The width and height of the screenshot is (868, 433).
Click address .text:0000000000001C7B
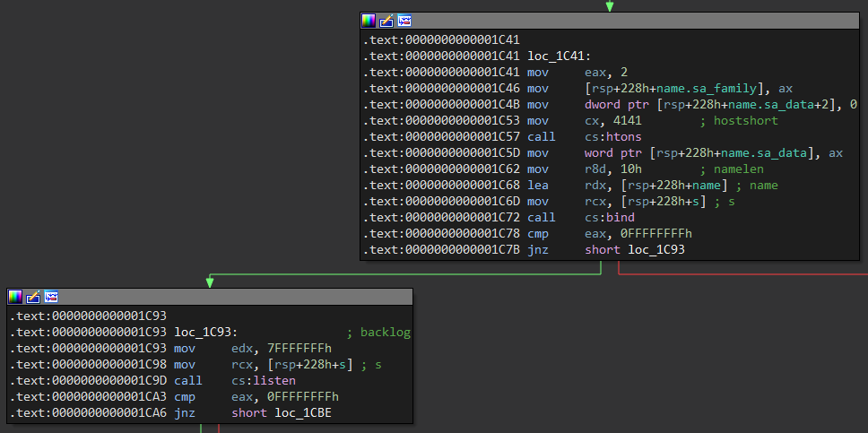(442, 249)
